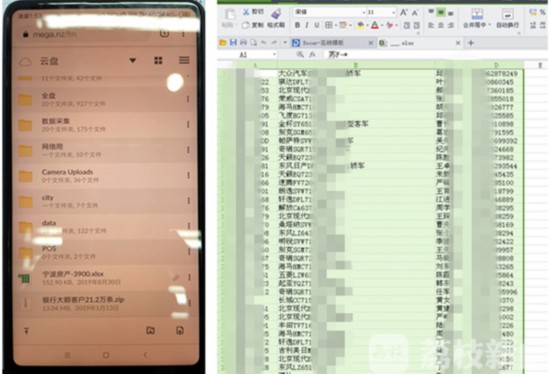Toggle the auto wrap text button
The width and height of the screenshot is (550, 374).
(x=508, y=18)
